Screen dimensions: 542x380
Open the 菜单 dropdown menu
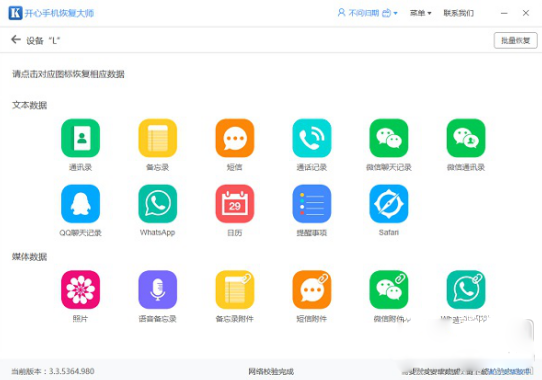click(420, 13)
